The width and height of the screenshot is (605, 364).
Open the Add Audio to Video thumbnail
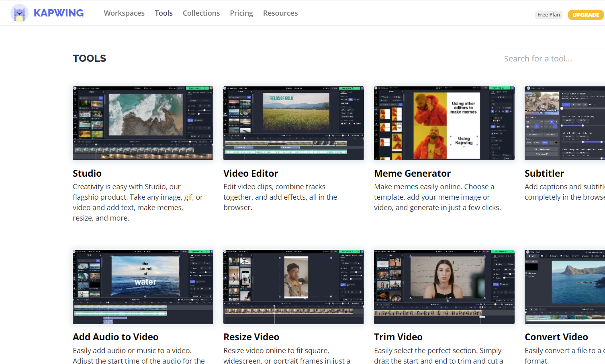143,287
